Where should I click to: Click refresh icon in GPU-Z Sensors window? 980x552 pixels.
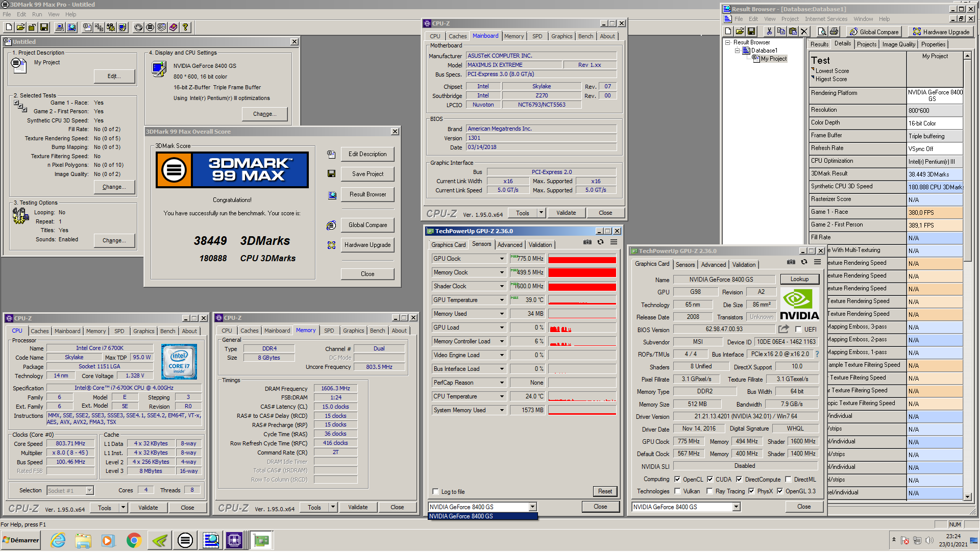[600, 242]
